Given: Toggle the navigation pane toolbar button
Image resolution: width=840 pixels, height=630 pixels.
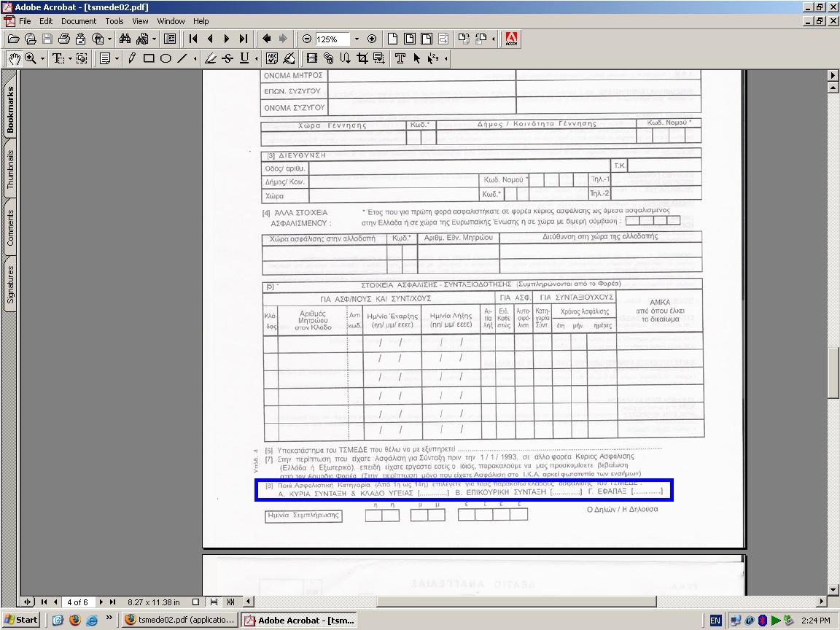Looking at the screenshot, I should [170, 39].
